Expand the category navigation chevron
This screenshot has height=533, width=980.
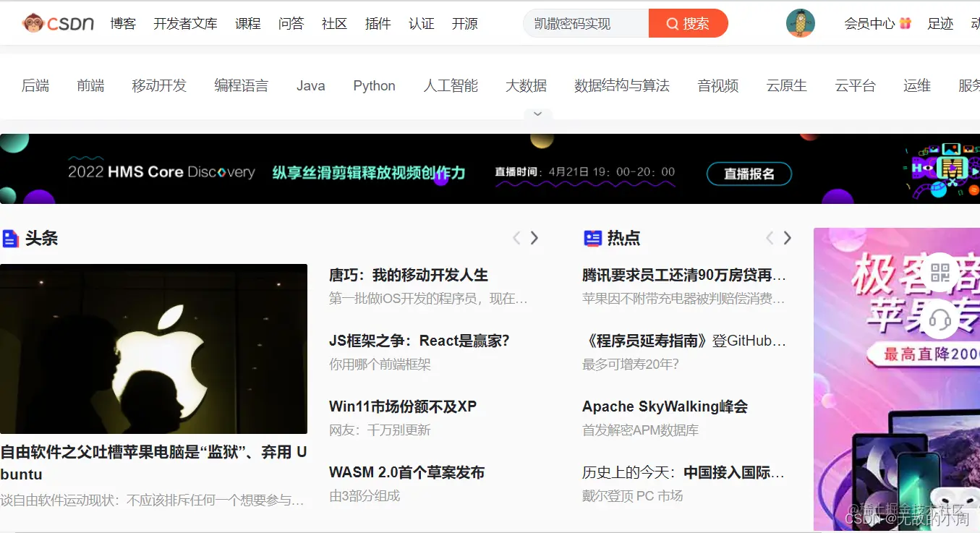pos(537,114)
